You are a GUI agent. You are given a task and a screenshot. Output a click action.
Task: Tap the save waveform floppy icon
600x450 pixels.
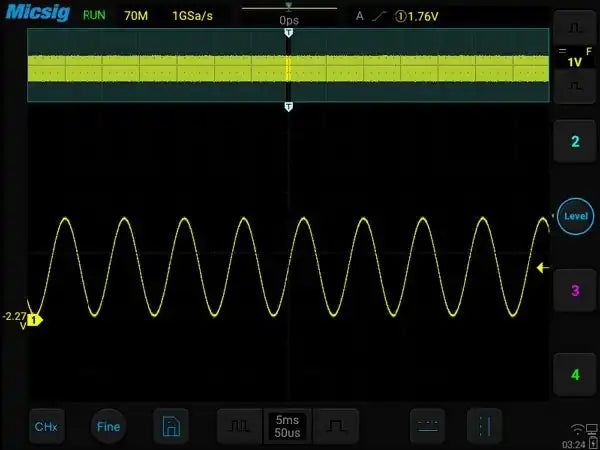[170, 427]
